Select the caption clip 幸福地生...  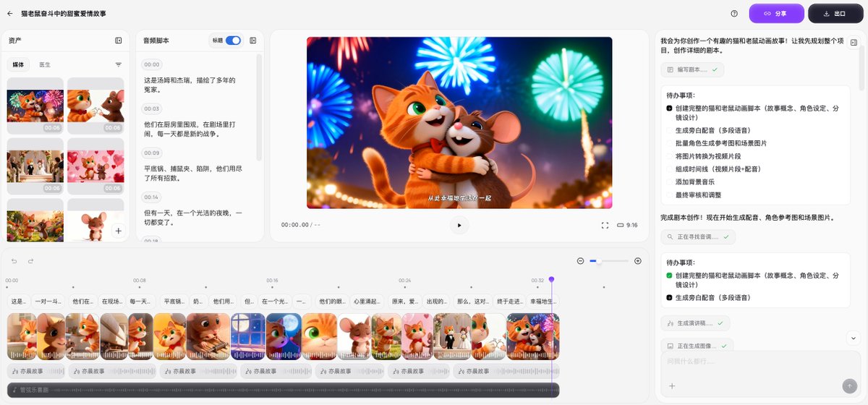[x=543, y=301]
